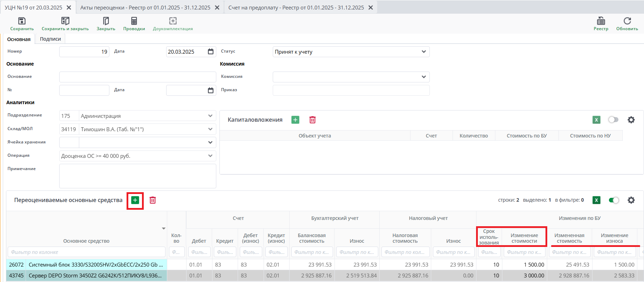Click Save and close (Сохранить и закрыть)

65,21
